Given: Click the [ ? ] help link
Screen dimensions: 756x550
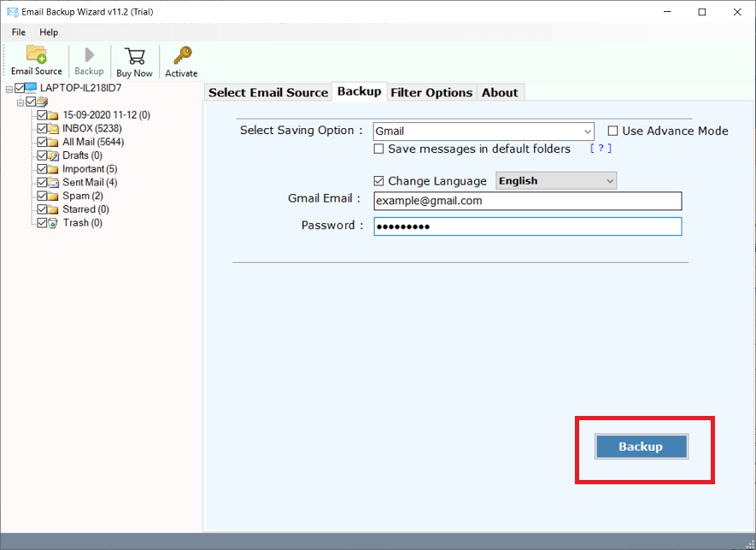Looking at the screenshot, I should (x=601, y=149).
